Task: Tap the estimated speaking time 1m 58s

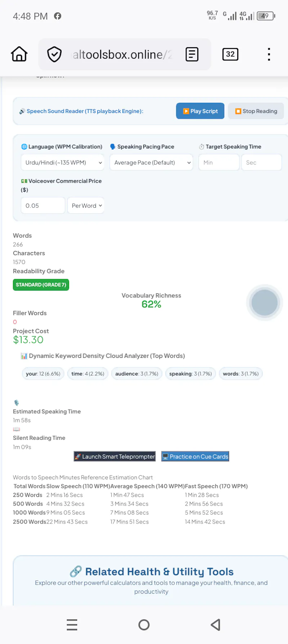Action: 22,420
